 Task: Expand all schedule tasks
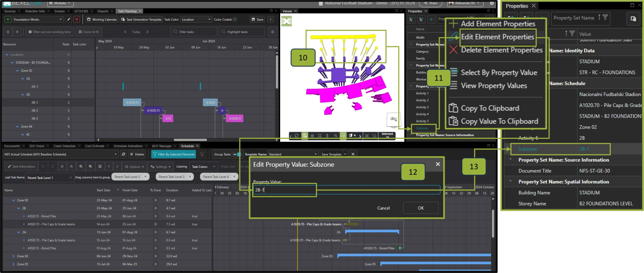pyautogui.click(x=62, y=167)
